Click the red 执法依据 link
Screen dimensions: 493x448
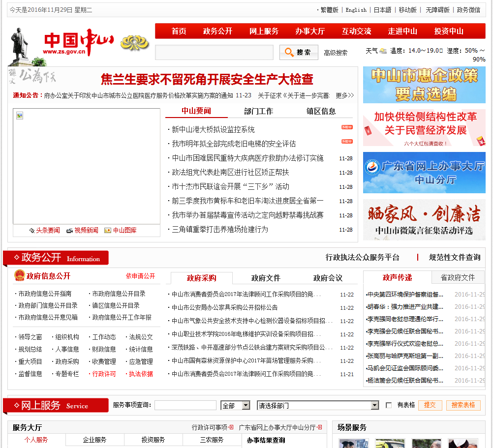tap(141, 374)
